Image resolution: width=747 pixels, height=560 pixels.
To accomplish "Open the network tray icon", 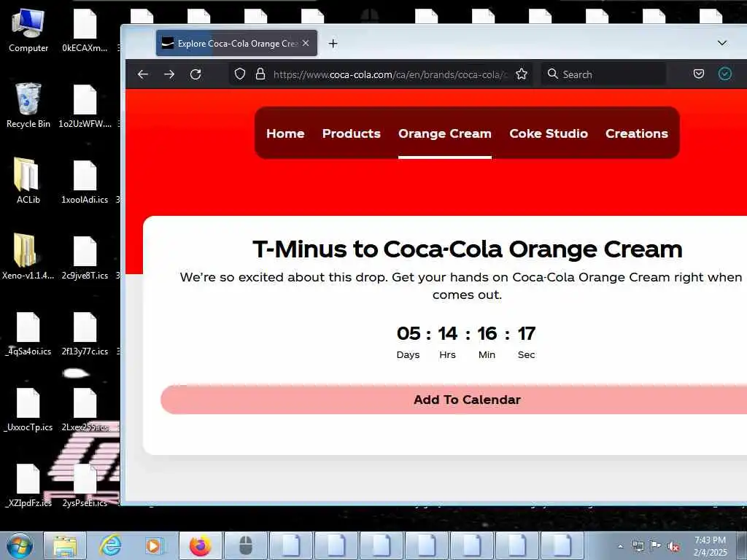I will [x=638, y=546].
